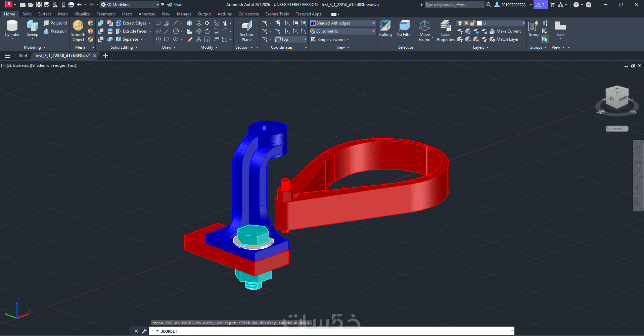Screen dimensions: 644x336
Task: Toggle freeze sun icon for layer 0
Action: [x=466, y=23]
